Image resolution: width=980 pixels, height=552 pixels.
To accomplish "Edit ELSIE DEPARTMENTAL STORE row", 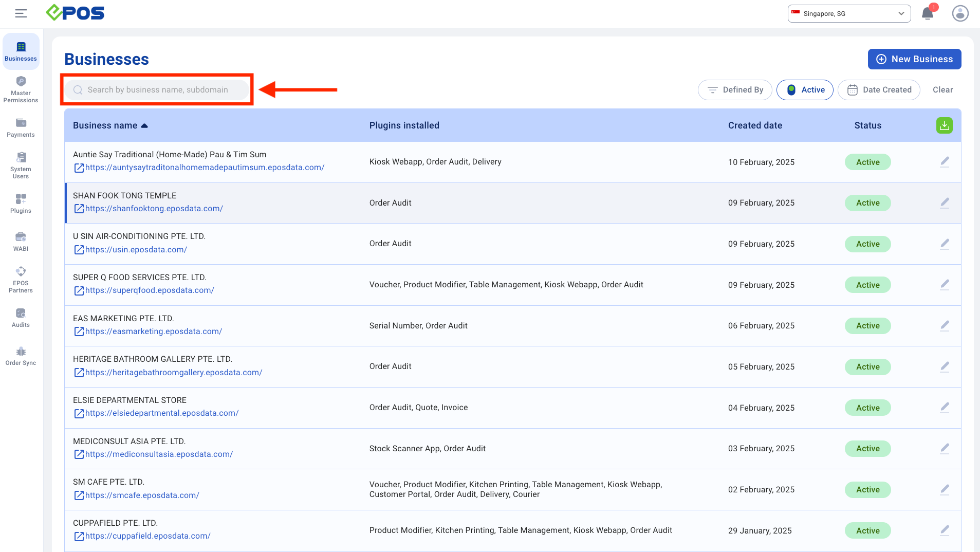I will tap(945, 408).
